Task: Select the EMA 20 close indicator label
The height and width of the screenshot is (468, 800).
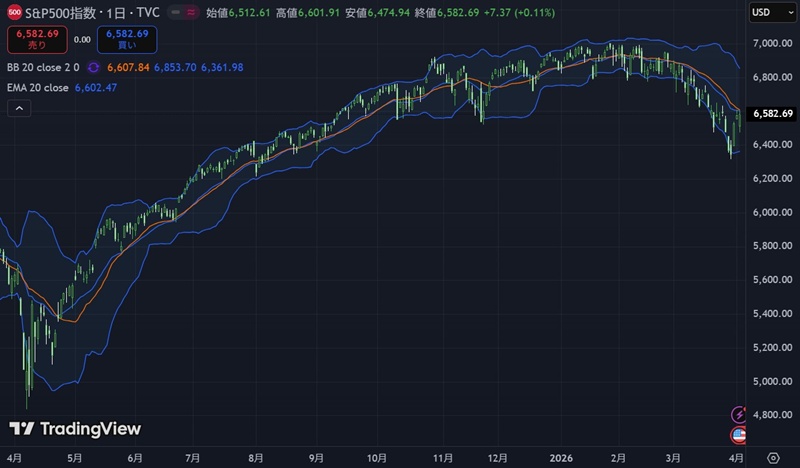Action: [x=37, y=88]
